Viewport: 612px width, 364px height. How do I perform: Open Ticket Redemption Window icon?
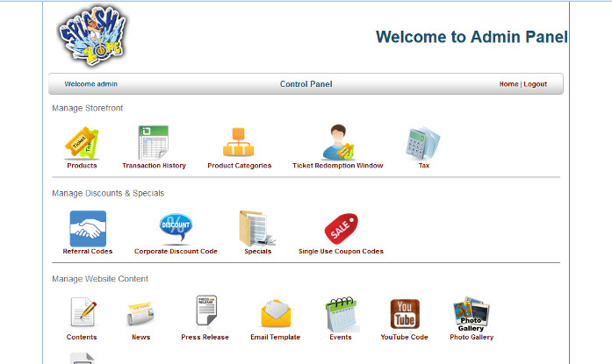(337, 142)
